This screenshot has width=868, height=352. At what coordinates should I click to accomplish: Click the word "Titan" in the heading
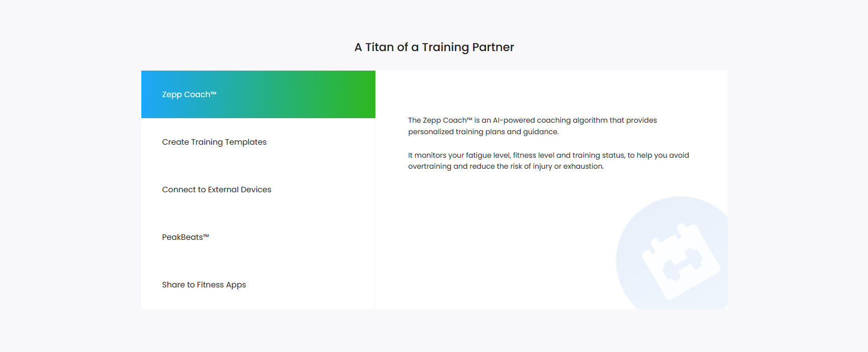pos(379,47)
